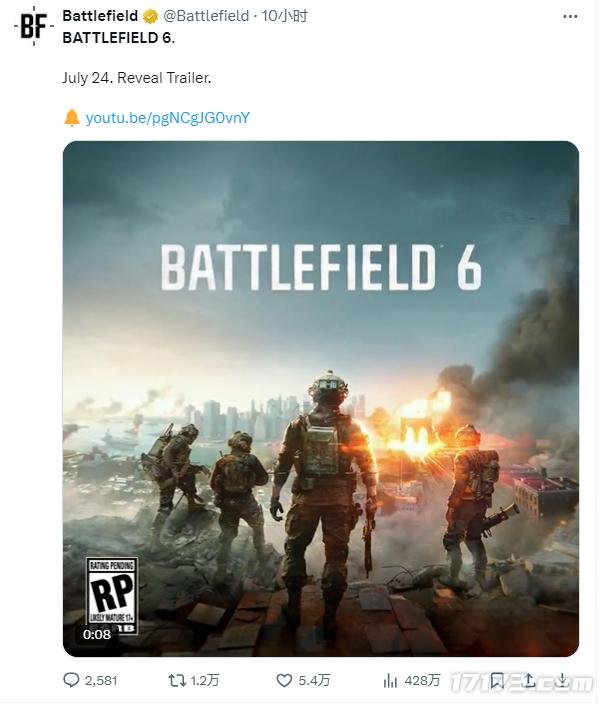Bookmark this tweet
Image resolution: width=607 pixels, height=704 pixels.
click(497, 680)
